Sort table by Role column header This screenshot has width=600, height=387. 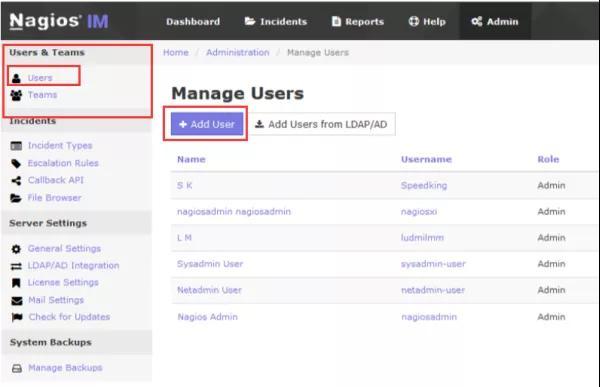548,159
